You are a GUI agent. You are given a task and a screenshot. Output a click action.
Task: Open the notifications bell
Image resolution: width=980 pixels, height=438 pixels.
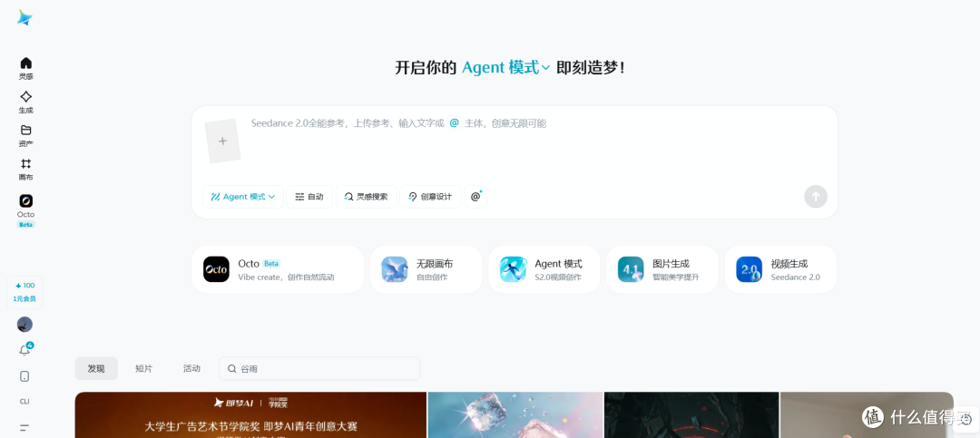(25, 350)
